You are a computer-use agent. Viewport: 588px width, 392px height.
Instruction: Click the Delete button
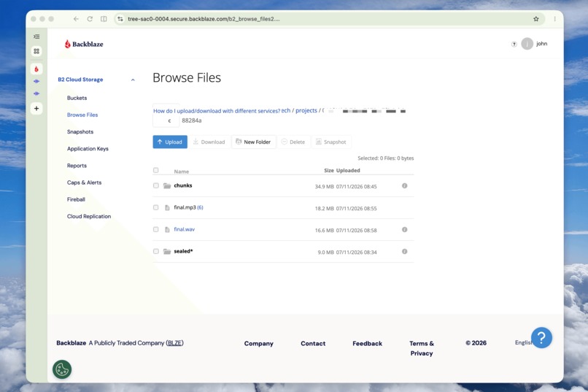click(x=293, y=142)
